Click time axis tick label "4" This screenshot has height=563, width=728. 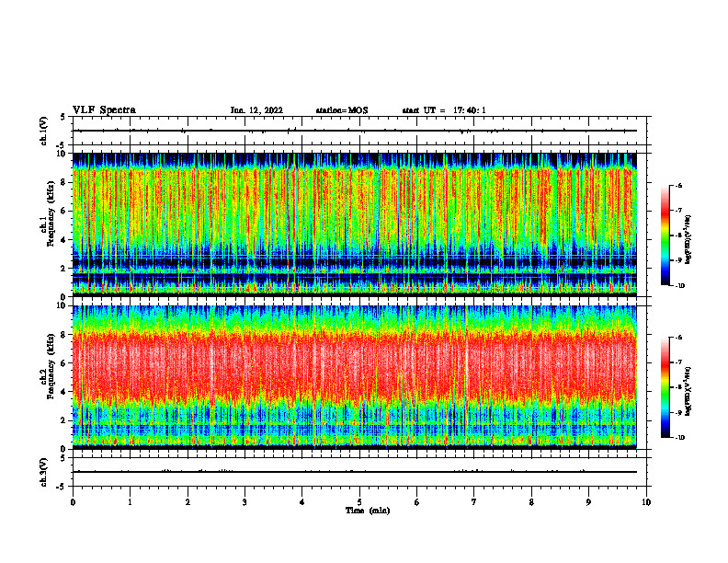coord(302,502)
